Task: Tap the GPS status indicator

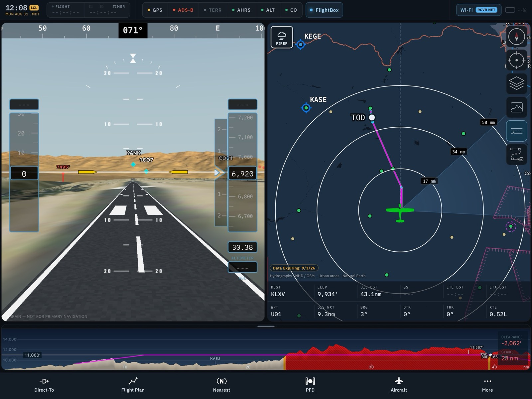Action: coord(155,10)
